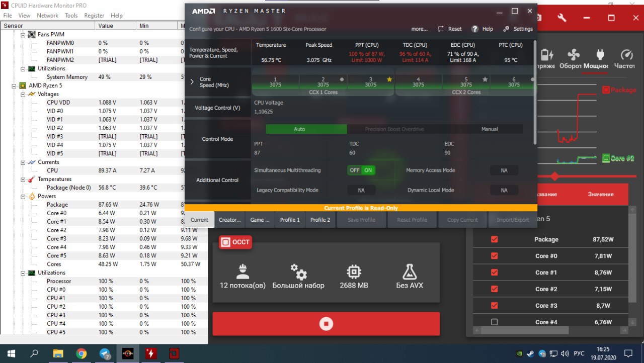The width and height of the screenshot is (644, 363).
Task: Collapse Powers tree node
Action: [23, 196]
